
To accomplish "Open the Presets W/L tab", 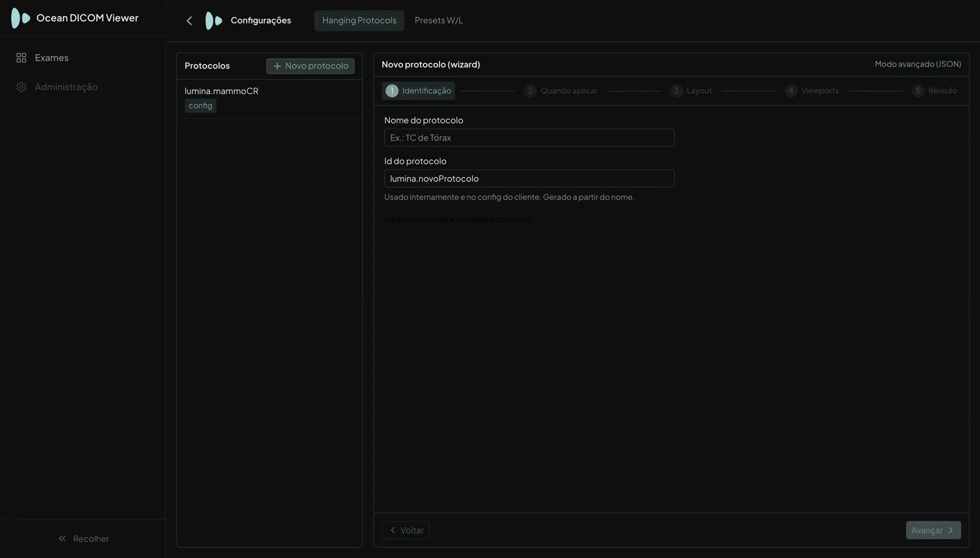I will pyautogui.click(x=439, y=21).
